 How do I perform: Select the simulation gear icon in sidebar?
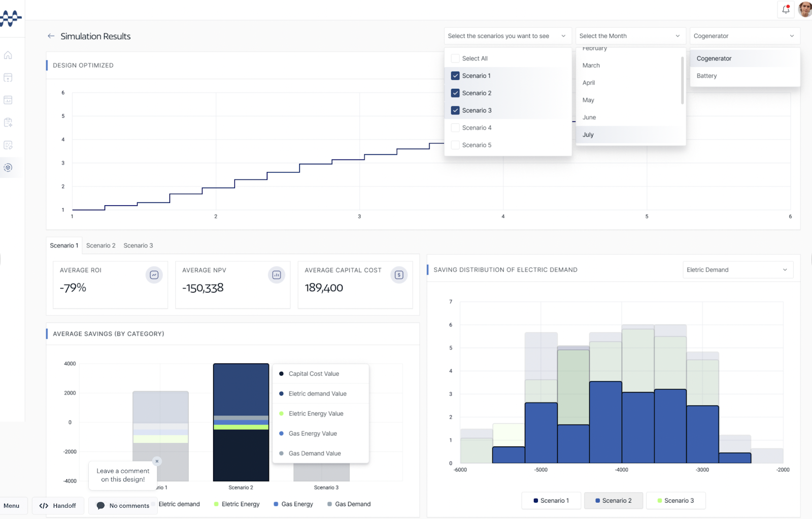(x=8, y=167)
